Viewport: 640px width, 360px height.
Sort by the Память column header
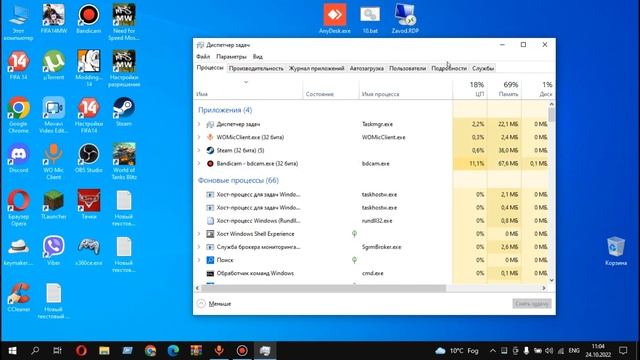504,89
